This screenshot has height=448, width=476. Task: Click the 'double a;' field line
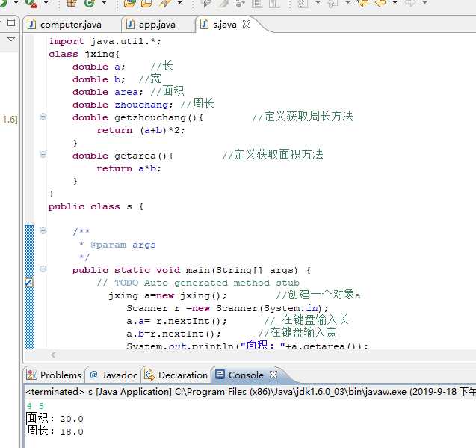(99, 67)
